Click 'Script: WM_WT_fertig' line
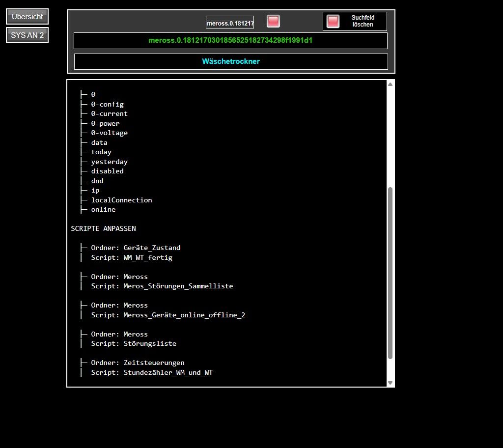 pyautogui.click(x=132, y=257)
